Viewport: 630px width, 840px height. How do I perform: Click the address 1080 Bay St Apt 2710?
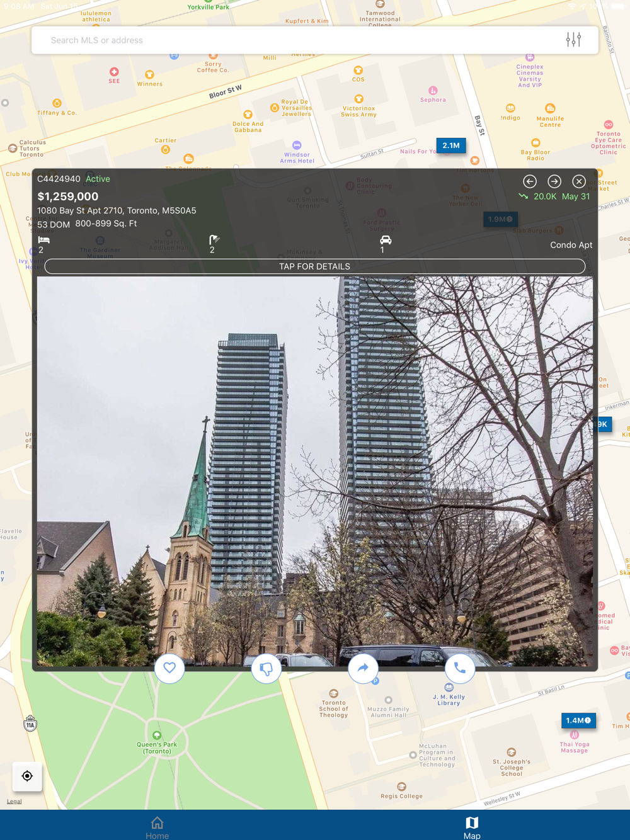coord(117,210)
